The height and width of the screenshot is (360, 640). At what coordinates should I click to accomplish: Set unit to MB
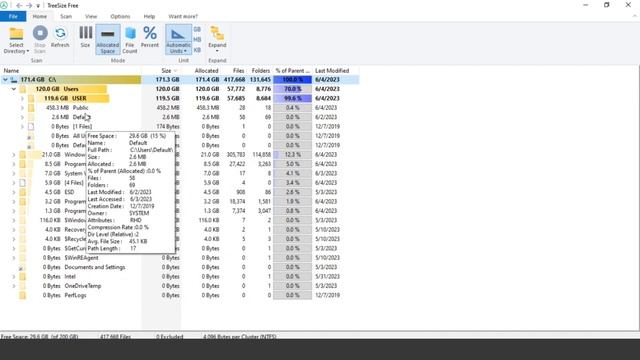coord(197,40)
